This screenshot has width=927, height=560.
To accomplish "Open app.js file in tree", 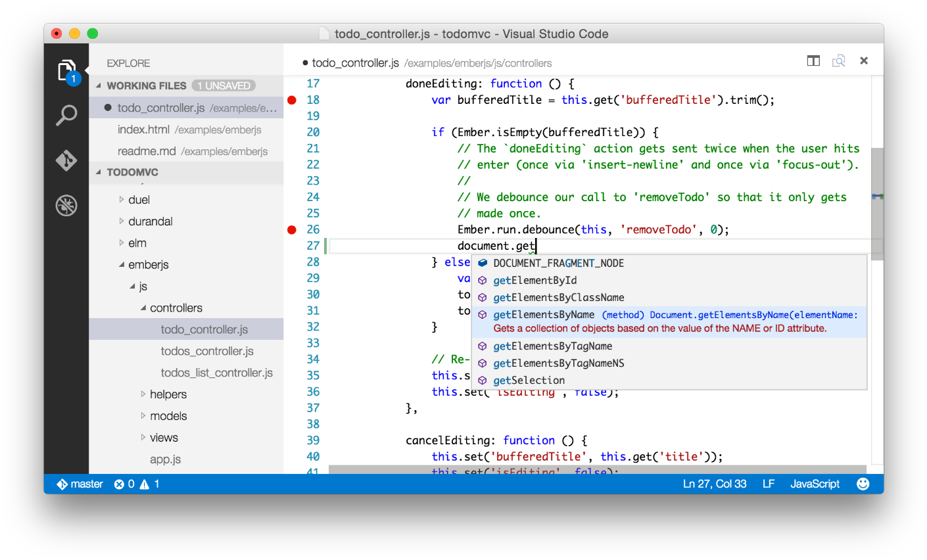I will pyautogui.click(x=186, y=459).
